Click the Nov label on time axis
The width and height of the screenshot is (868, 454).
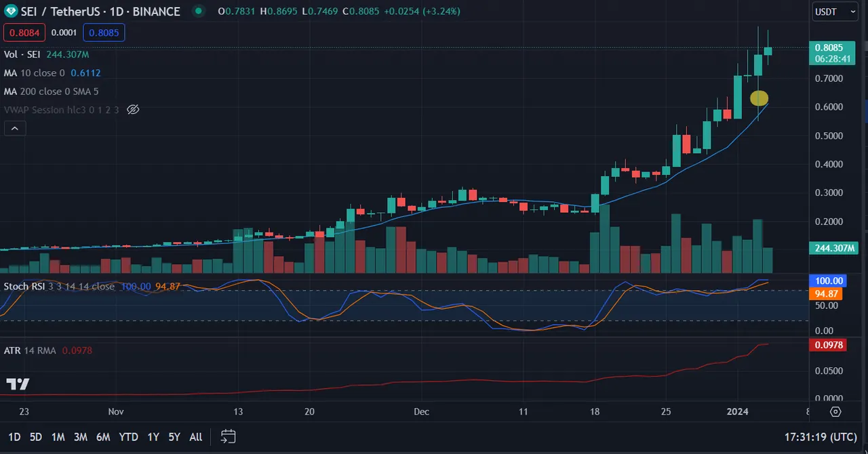[x=115, y=411]
